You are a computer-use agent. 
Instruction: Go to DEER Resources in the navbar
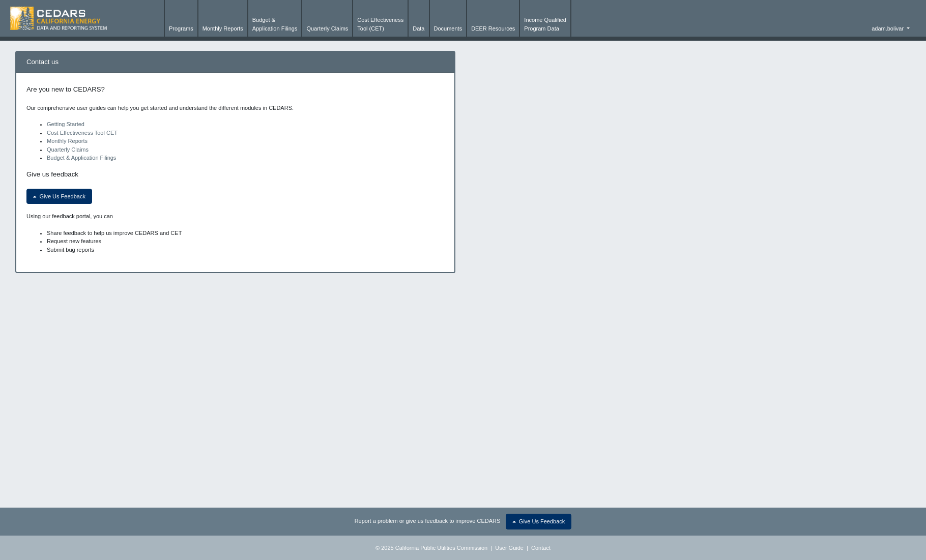[x=493, y=28]
